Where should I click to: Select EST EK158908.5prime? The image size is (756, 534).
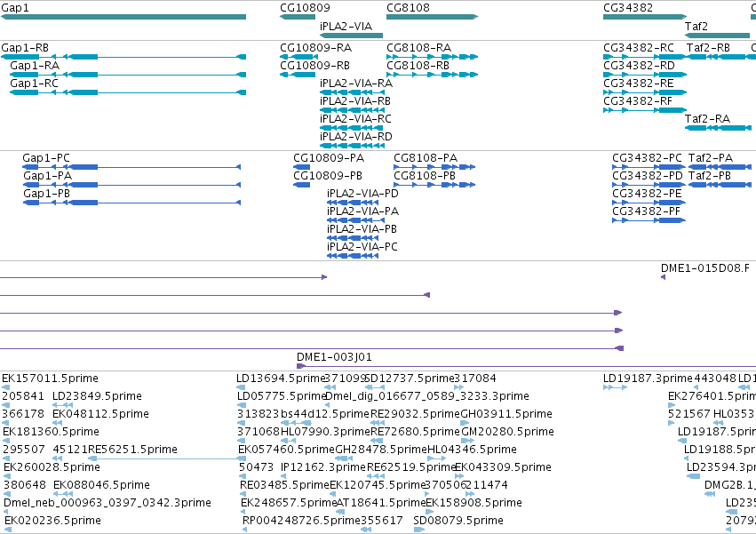click(x=428, y=512)
